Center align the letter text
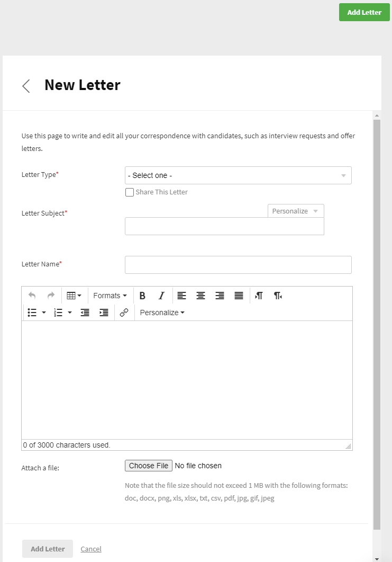The height and width of the screenshot is (562, 392). 200,296
